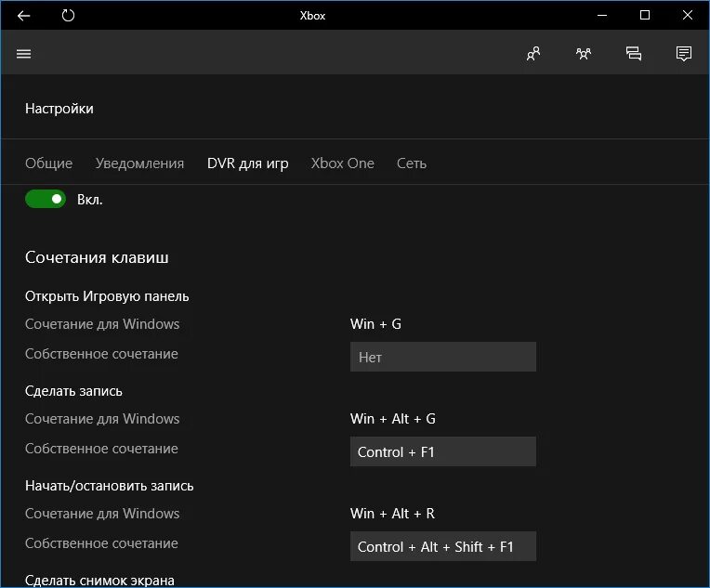Click the Control + F1 shortcut field
The image size is (710, 588).
(443, 451)
